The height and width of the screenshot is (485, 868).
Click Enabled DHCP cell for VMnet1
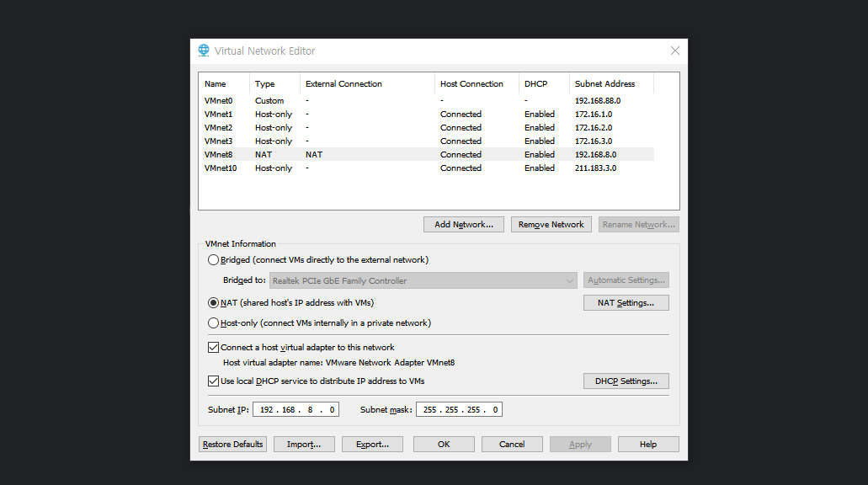(540, 114)
